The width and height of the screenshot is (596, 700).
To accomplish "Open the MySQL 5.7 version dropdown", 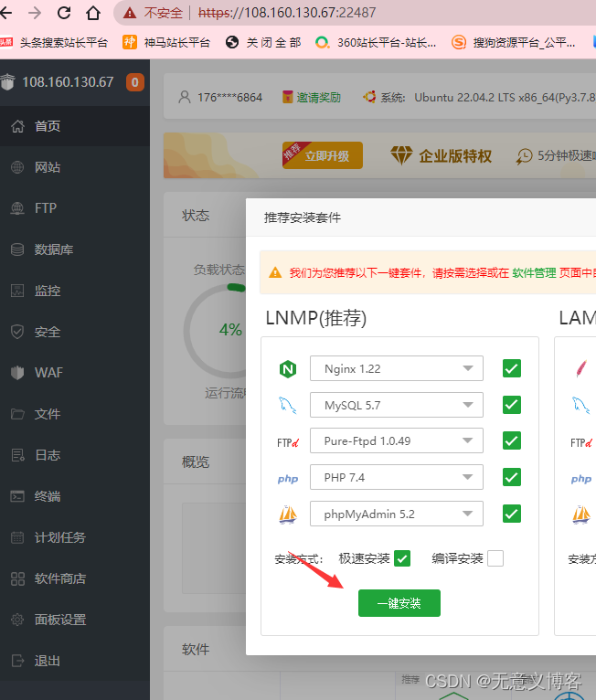I will pyautogui.click(x=397, y=405).
